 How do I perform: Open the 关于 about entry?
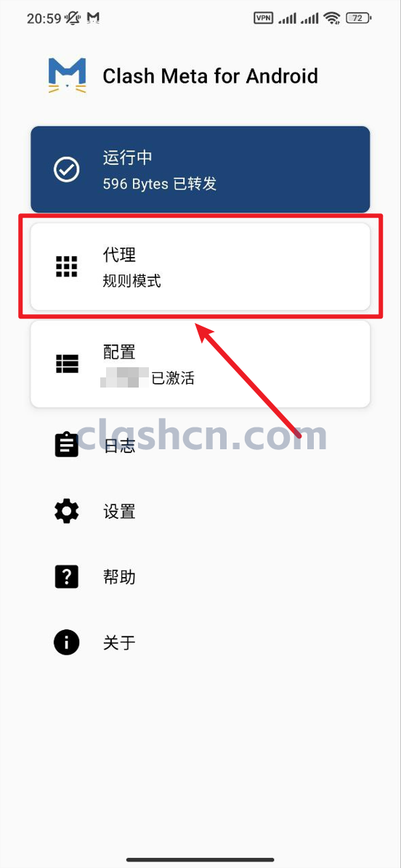click(200, 643)
